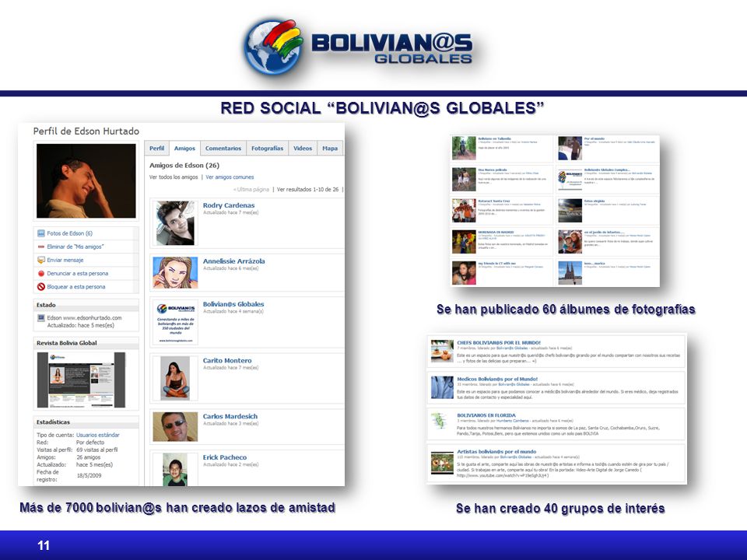Click 69 visitas al perfil statistic
747x560 pixels.
pos(97,450)
